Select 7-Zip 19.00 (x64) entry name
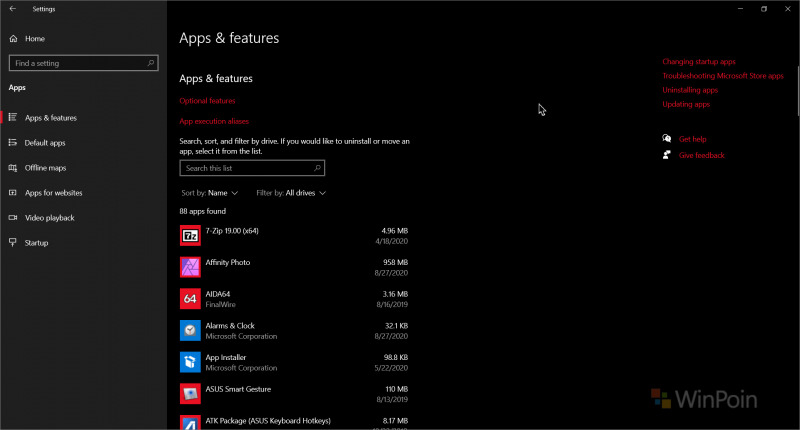 tap(232, 231)
